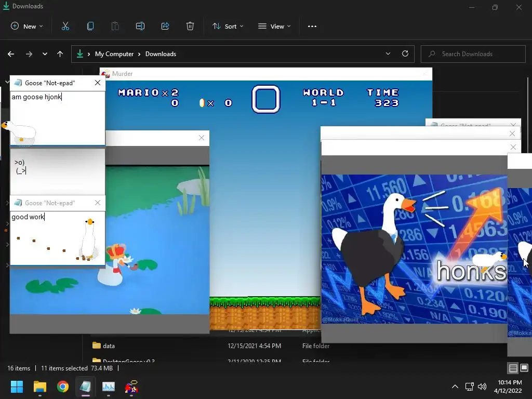This screenshot has height=399, width=532.
Task: Click the picture viewer taskbar icon
Action: click(x=109, y=387)
